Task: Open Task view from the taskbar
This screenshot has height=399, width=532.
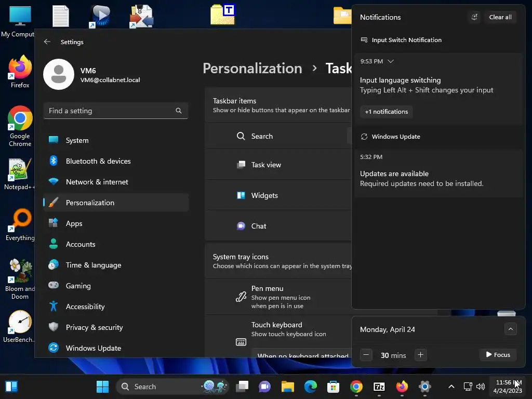Action: coord(242,387)
